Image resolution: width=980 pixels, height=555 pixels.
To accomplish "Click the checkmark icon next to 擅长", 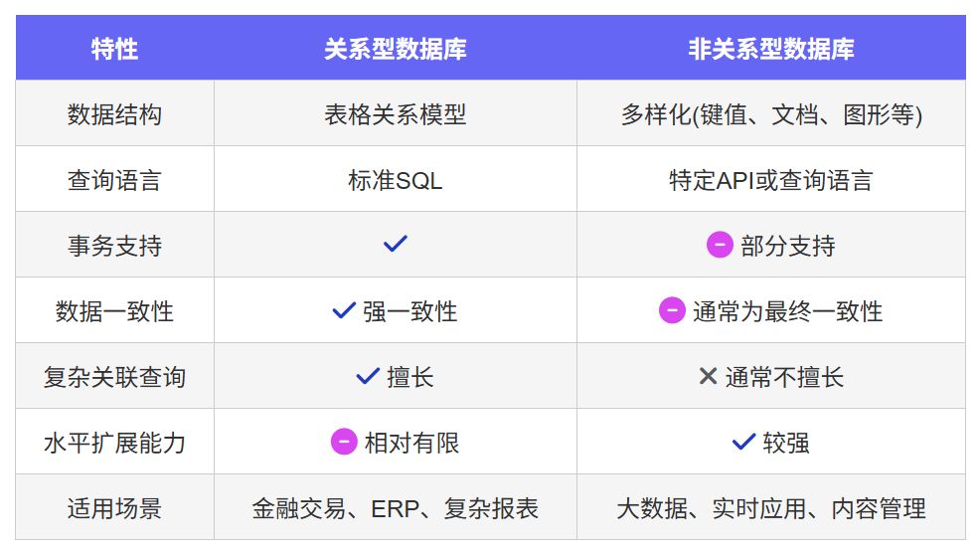I will [368, 375].
